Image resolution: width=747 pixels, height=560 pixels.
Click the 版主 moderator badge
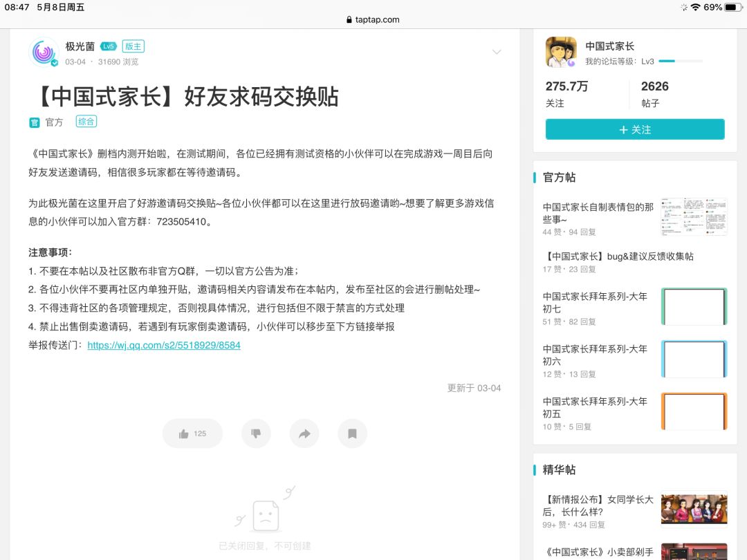[x=133, y=46]
